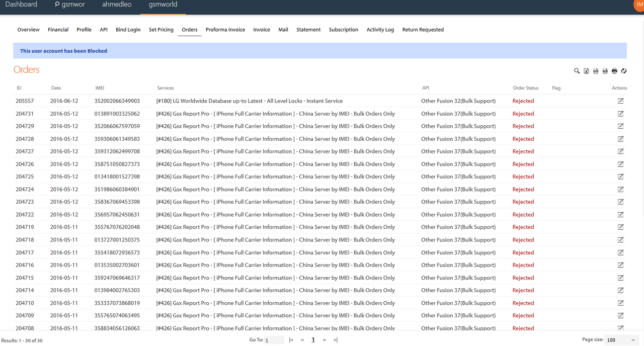Switch to the ahmedleo top tab
The height and width of the screenshot is (346, 644).
pos(117,5)
